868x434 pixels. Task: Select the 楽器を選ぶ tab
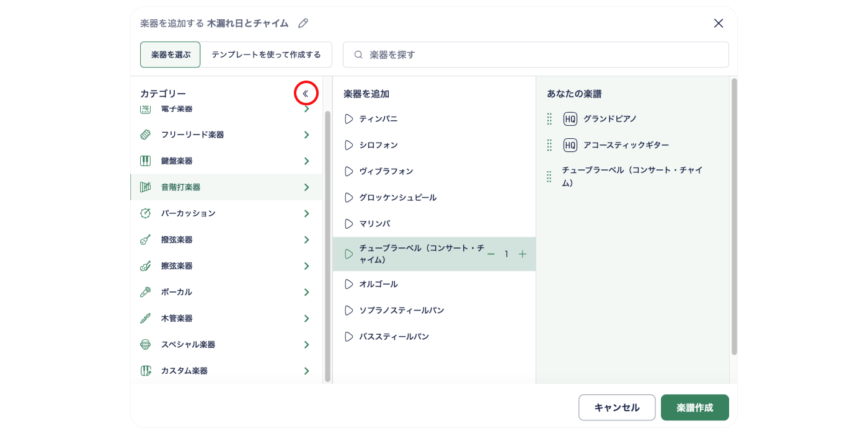[x=170, y=55]
